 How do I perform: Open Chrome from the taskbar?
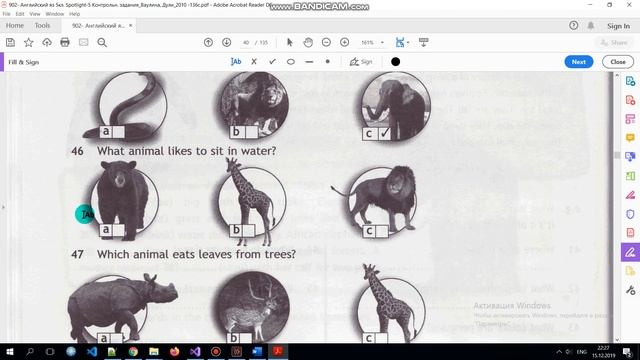[133, 351]
